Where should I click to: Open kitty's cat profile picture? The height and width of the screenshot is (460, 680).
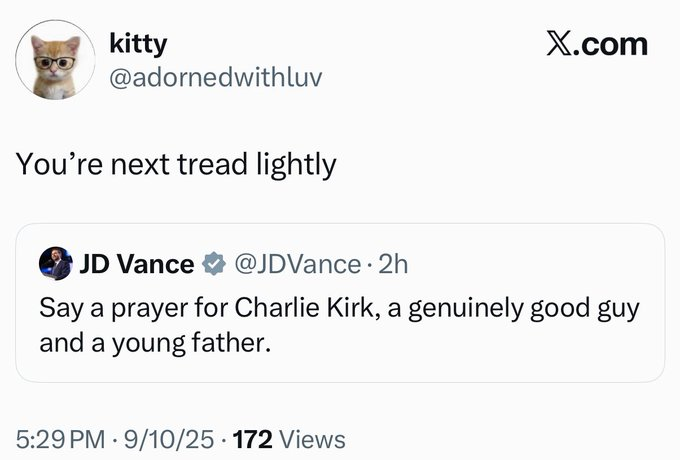[x=55, y=60]
